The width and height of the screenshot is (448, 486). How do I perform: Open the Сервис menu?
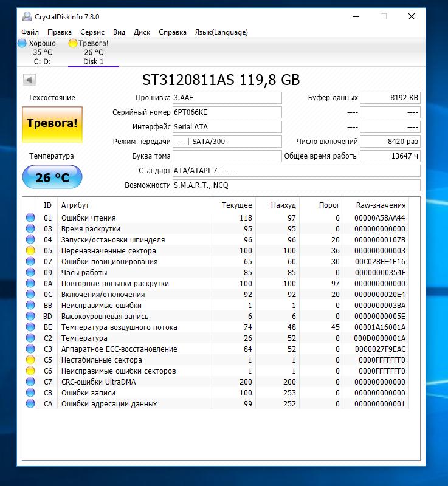click(x=92, y=32)
